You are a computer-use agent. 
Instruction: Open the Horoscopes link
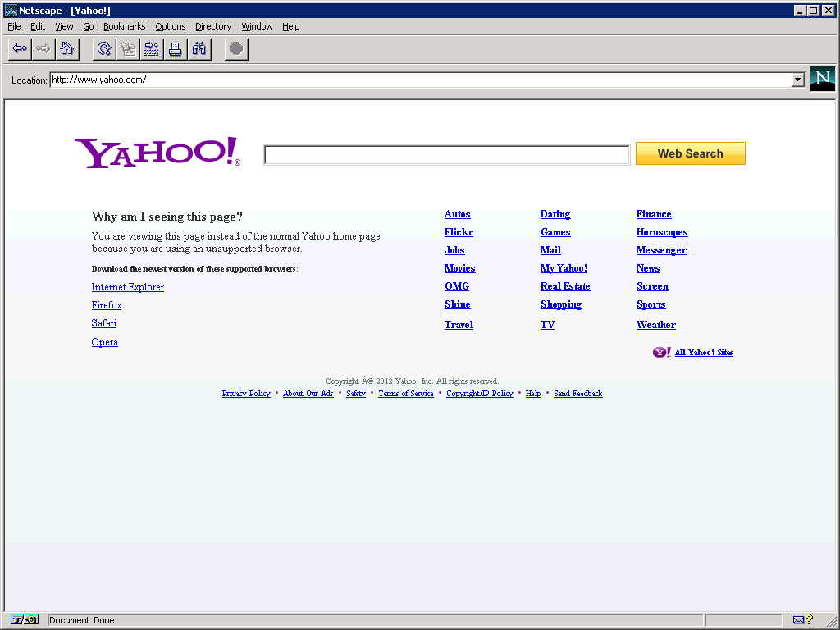click(662, 232)
